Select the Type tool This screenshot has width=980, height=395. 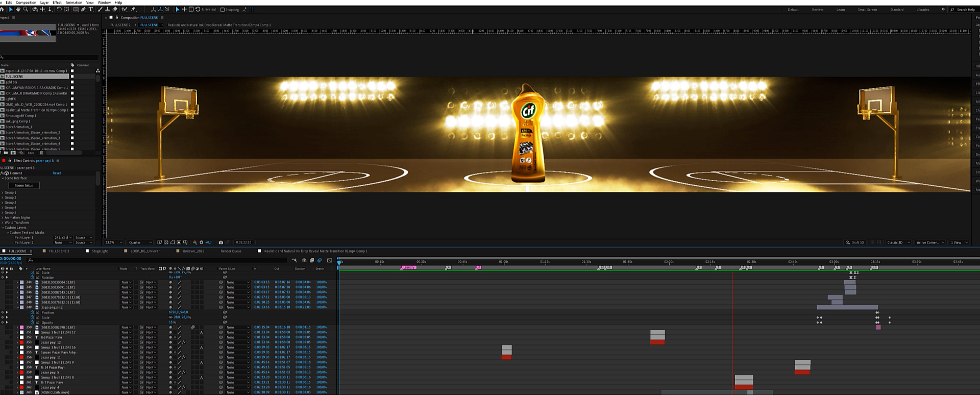click(91, 9)
